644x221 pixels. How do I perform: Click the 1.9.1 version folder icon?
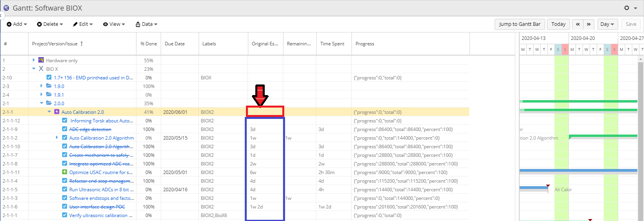[49, 95]
